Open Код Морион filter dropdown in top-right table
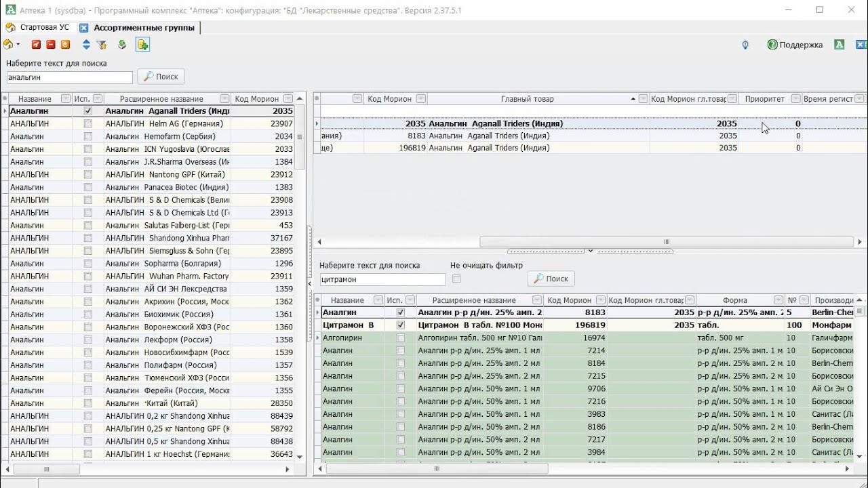Screen dimensions: 868x488 click(x=420, y=99)
